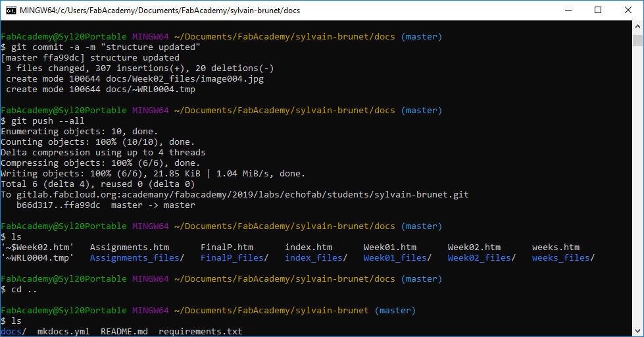Close the MINGW64 terminal window

click(628, 11)
